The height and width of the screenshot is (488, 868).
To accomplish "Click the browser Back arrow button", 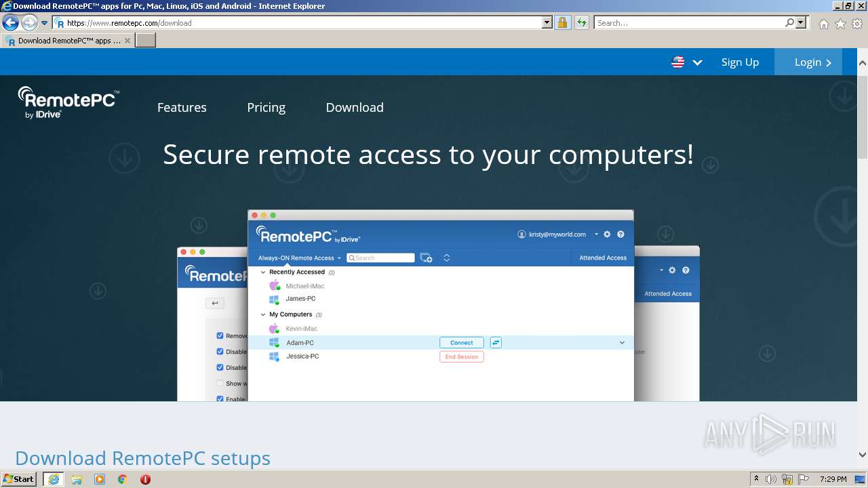I will 10,23.
